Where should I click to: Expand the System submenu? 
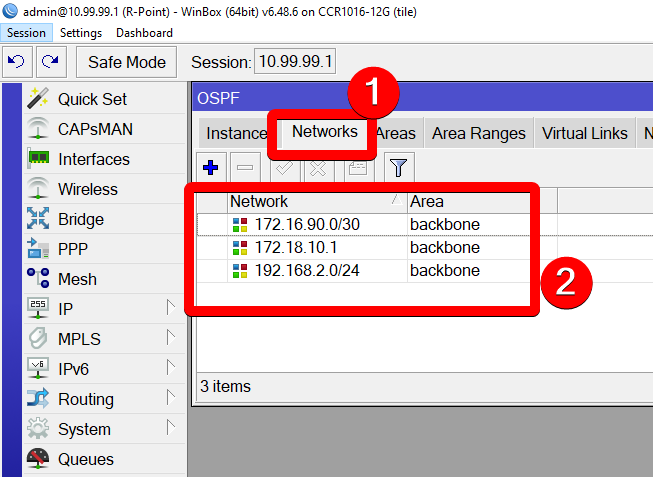point(100,429)
